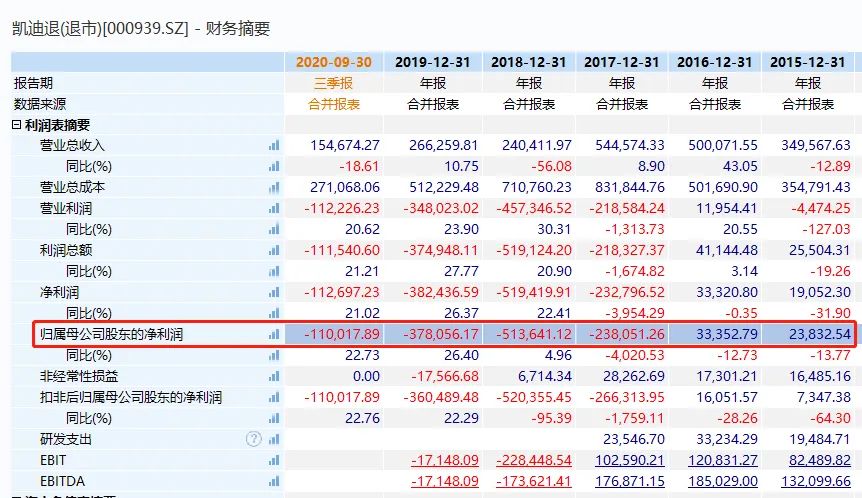Image resolution: width=862 pixels, height=498 pixels.
Task: Open chart icon for 同比(%) under 归属母公司股东的净利润
Action: click(x=274, y=355)
